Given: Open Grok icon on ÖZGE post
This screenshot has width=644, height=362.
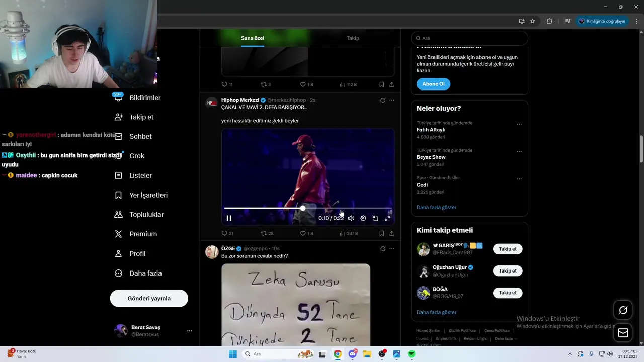Looking at the screenshot, I should 383,249.
